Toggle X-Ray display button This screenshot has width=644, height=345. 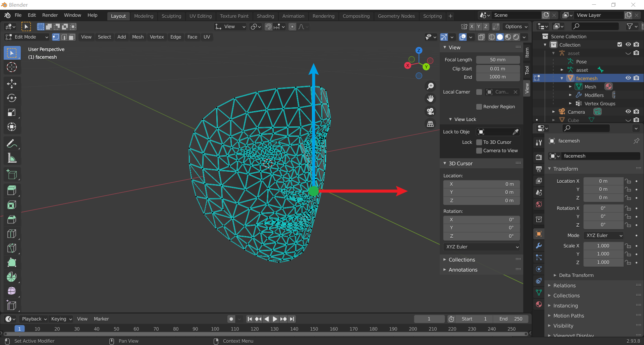[x=481, y=37]
